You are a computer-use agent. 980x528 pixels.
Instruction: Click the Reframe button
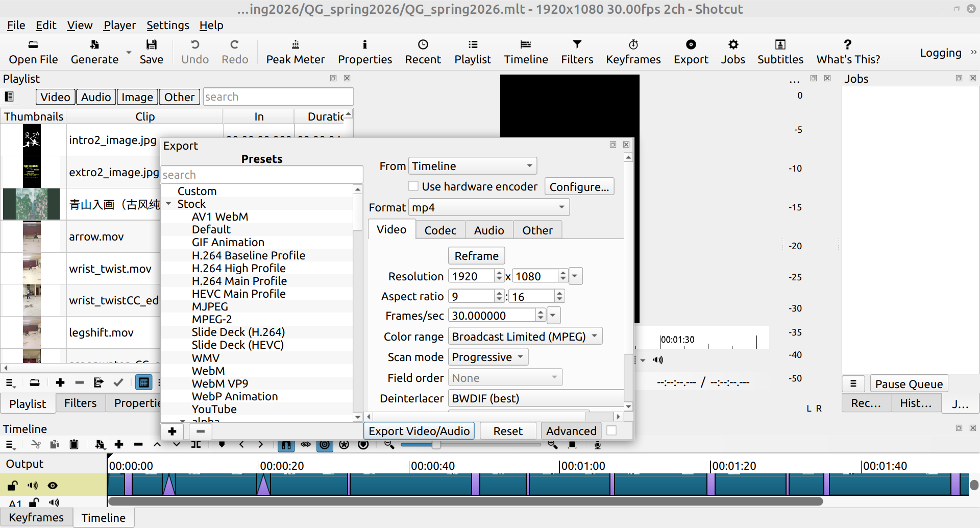click(476, 256)
